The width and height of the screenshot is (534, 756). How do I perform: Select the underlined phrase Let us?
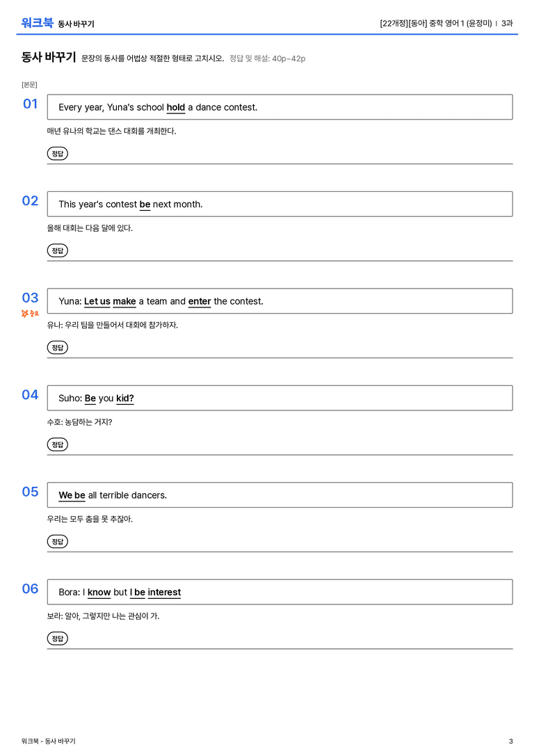(x=97, y=301)
